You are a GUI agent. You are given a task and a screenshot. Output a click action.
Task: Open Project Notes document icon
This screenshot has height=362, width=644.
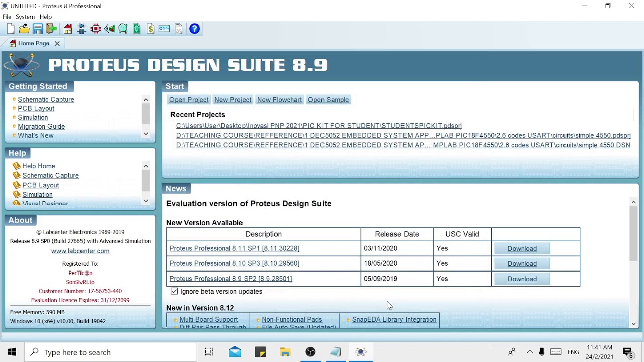click(178, 29)
